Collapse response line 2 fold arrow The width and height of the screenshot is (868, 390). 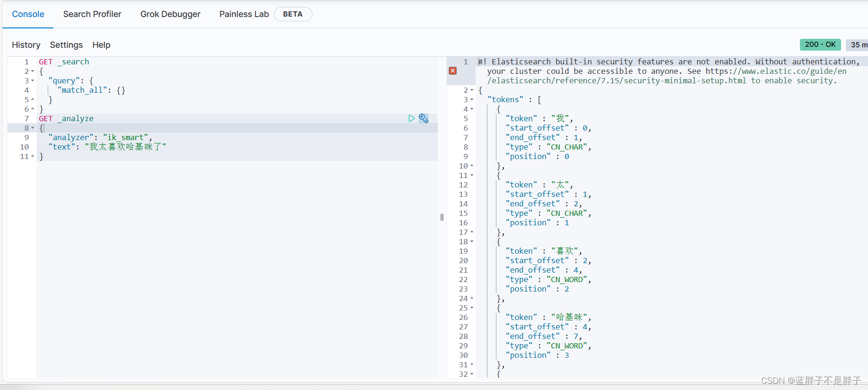pyautogui.click(x=472, y=90)
